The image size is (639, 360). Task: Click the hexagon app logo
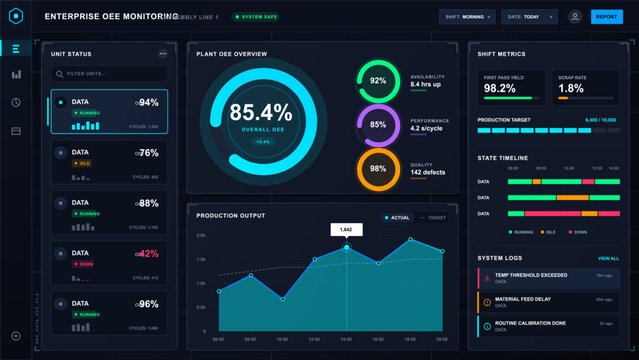[16, 16]
